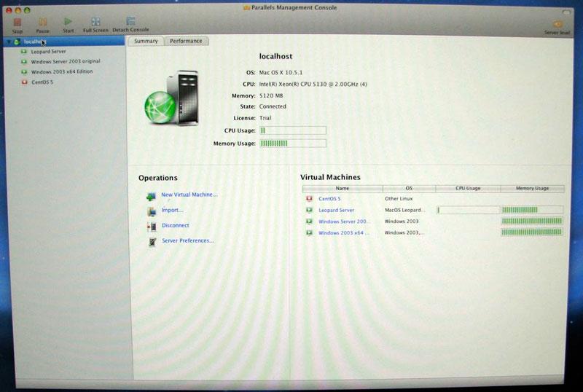583x392 pixels.
Task: Switch to the Performance tab
Action: point(186,41)
